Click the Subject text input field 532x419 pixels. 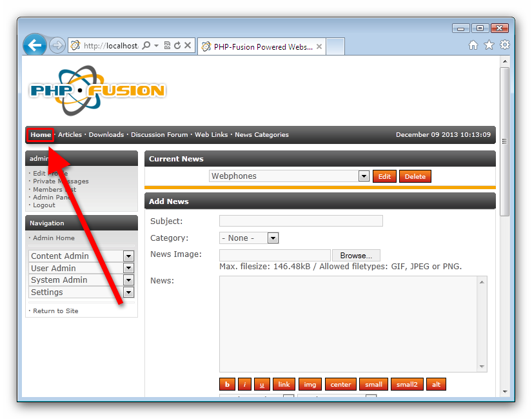coord(300,221)
